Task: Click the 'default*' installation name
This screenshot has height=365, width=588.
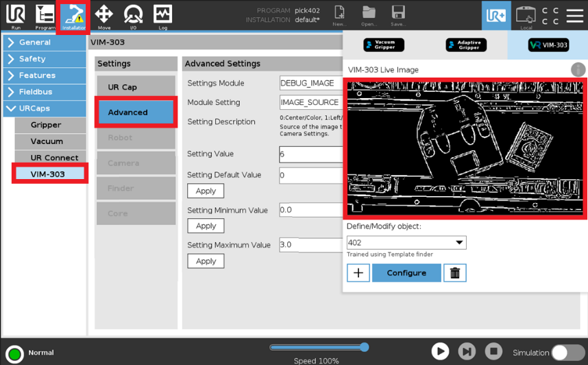Action: (307, 19)
